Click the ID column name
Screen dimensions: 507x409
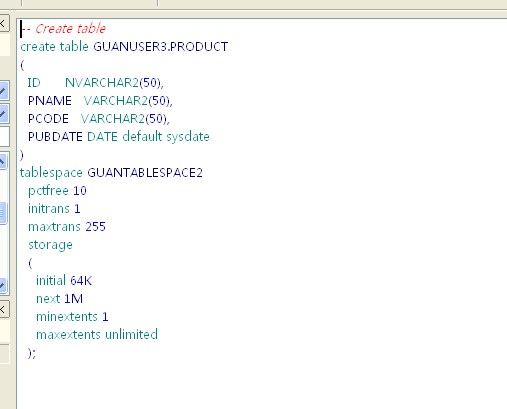click(x=34, y=83)
